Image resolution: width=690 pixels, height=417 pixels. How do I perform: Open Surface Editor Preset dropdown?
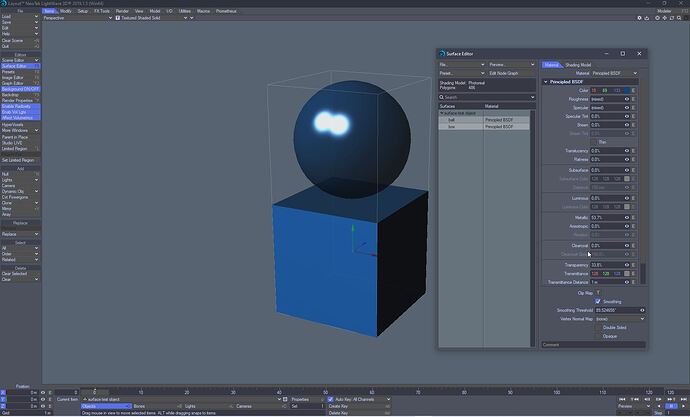(x=462, y=73)
